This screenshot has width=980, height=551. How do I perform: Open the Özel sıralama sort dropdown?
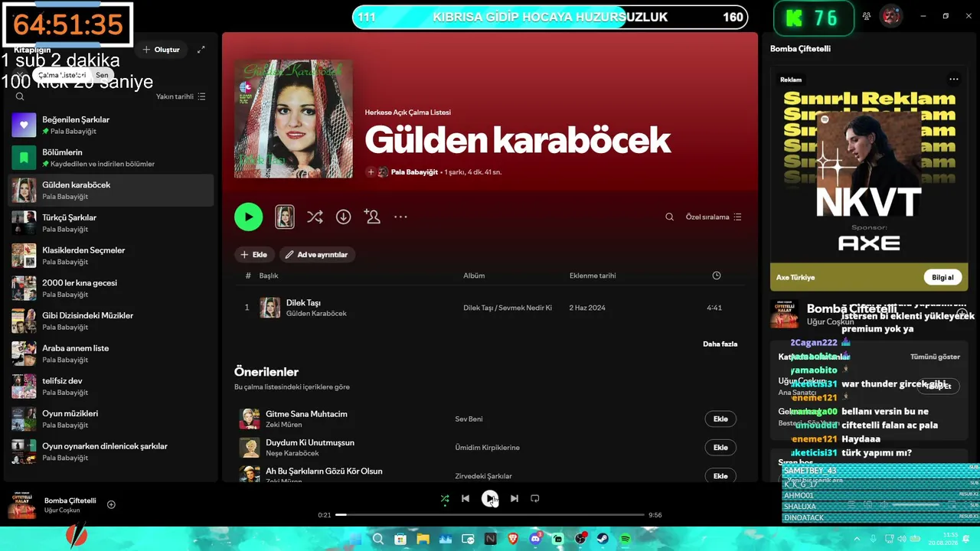pyautogui.click(x=714, y=217)
